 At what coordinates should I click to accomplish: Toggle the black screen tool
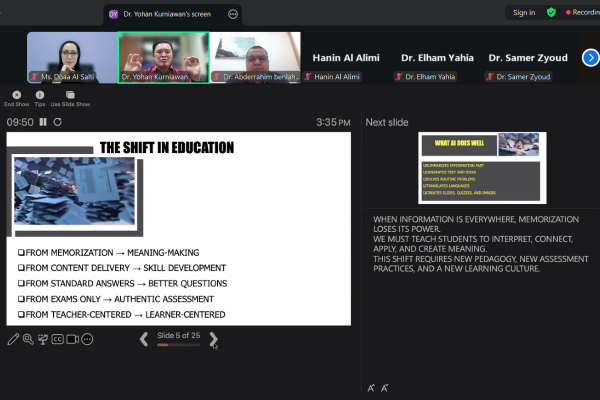[x=42, y=339]
